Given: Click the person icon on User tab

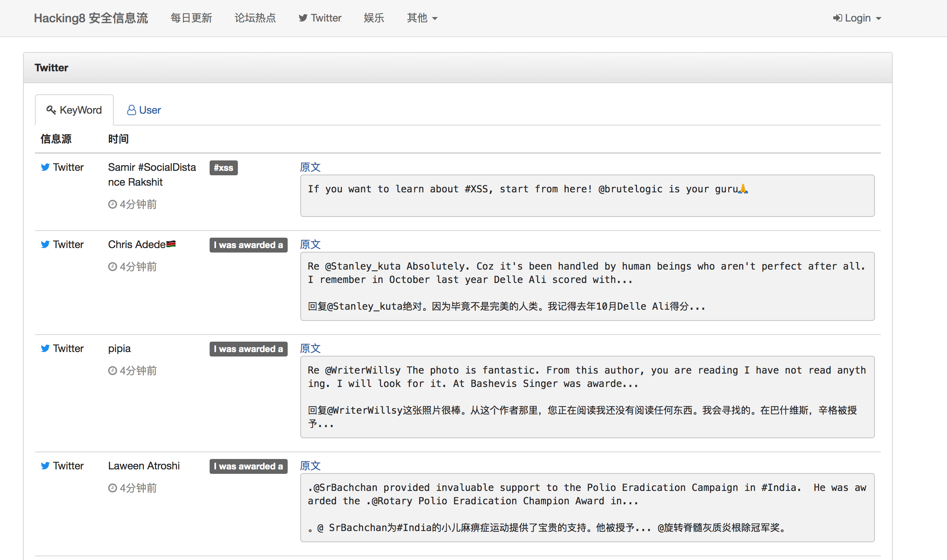Looking at the screenshot, I should click(132, 110).
